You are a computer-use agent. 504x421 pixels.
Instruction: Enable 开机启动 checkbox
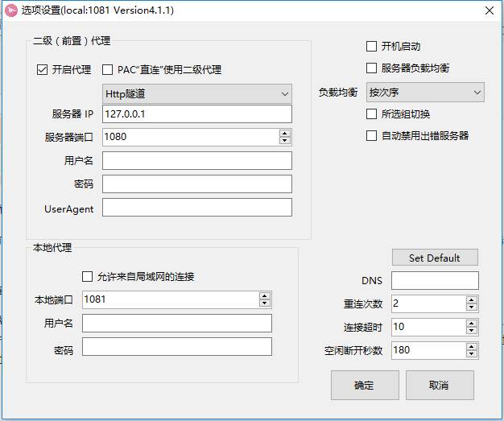(x=372, y=47)
